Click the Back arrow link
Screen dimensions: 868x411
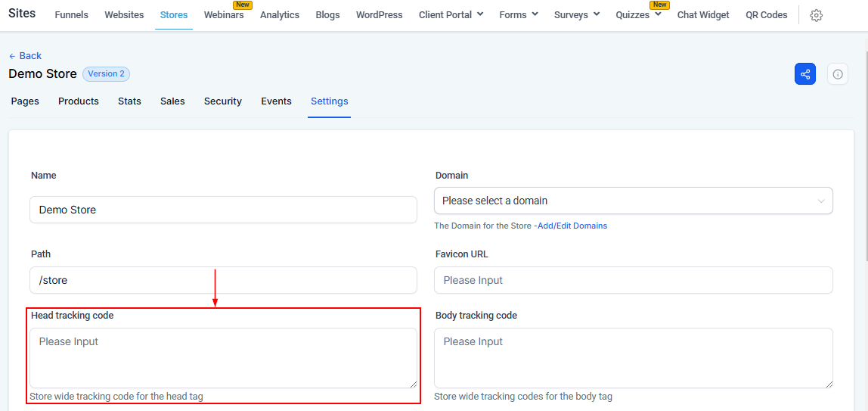pyautogui.click(x=25, y=56)
